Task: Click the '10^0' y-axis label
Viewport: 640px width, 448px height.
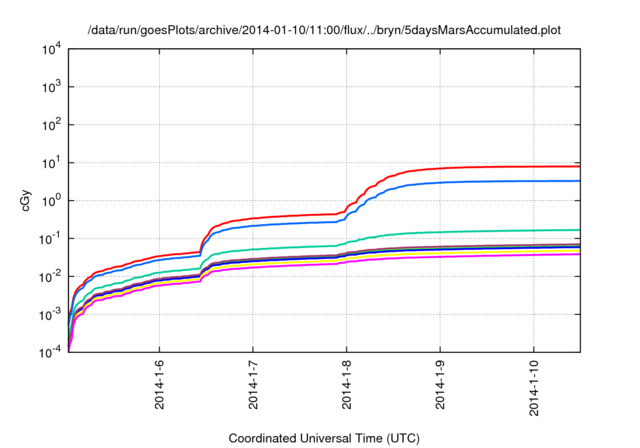Action: pyautogui.click(x=51, y=200)
